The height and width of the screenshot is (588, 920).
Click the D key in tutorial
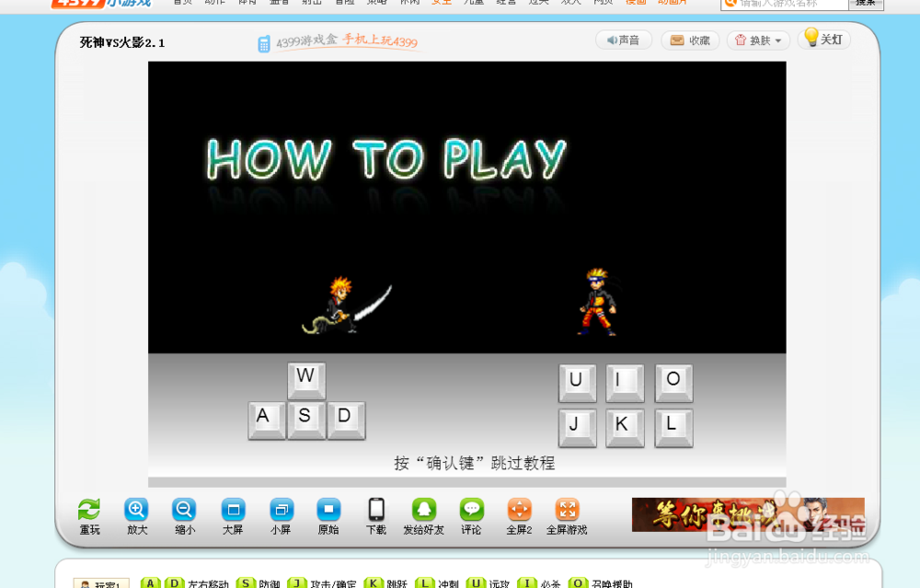(x=346, y=421)
